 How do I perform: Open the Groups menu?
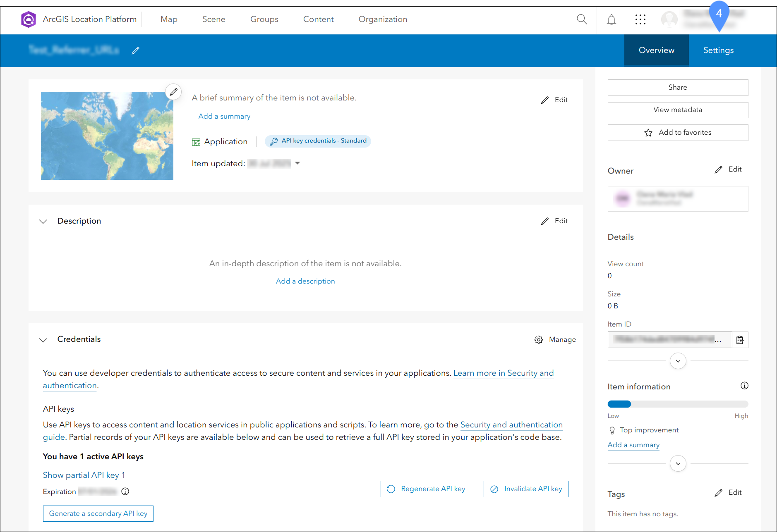(264, 19)
